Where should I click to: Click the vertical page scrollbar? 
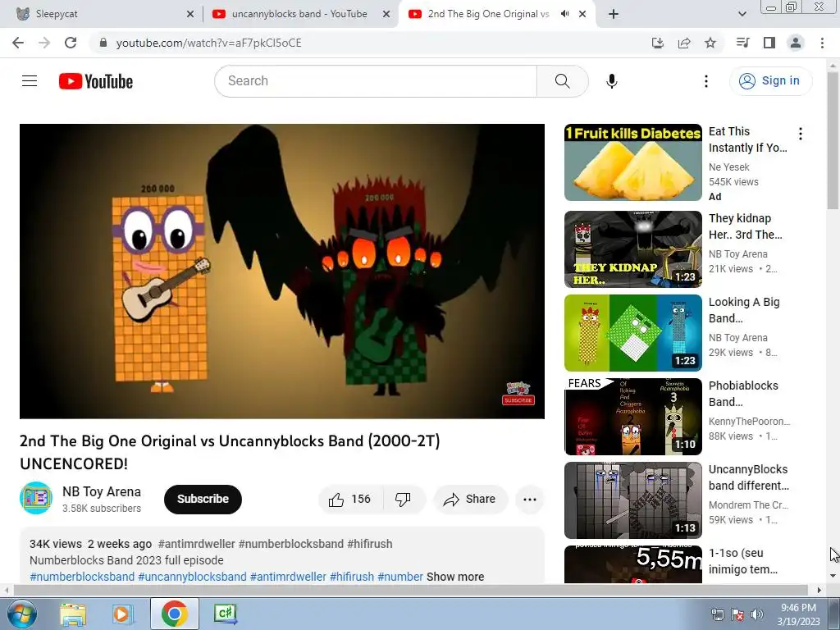click(x=833, y=139)
